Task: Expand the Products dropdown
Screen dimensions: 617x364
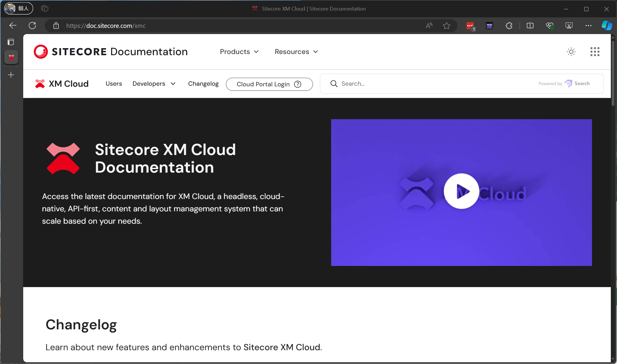Action: (239, 52)
